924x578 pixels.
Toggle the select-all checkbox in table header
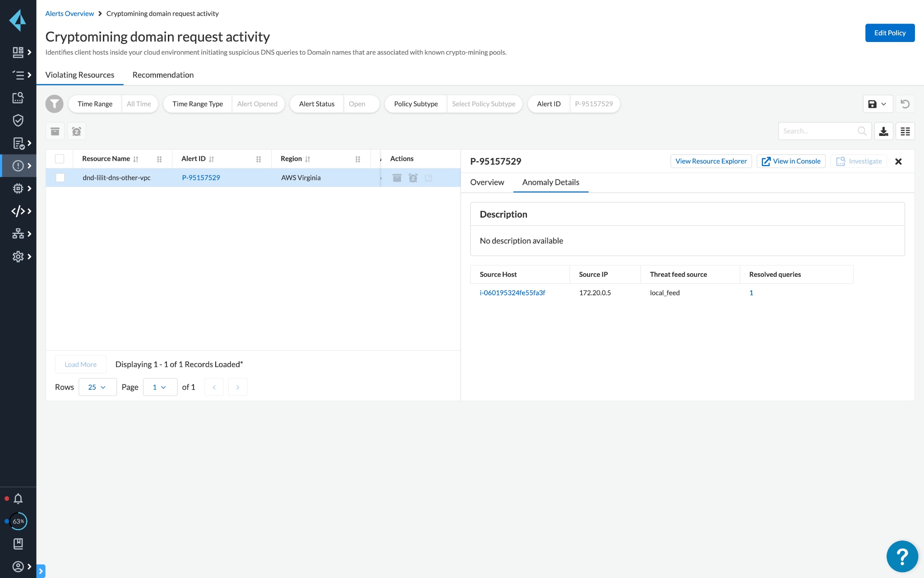click(x=59, y=158)
